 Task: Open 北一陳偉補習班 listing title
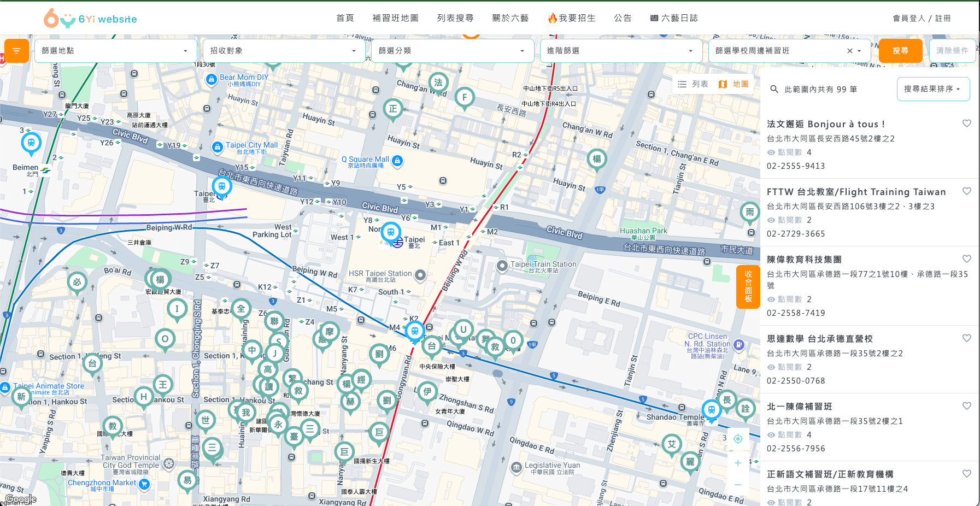[799, 407]
